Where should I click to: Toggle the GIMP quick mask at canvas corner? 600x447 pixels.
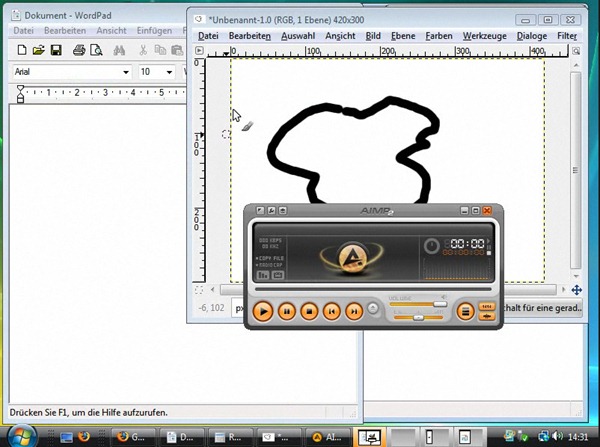tap(198, 290)
